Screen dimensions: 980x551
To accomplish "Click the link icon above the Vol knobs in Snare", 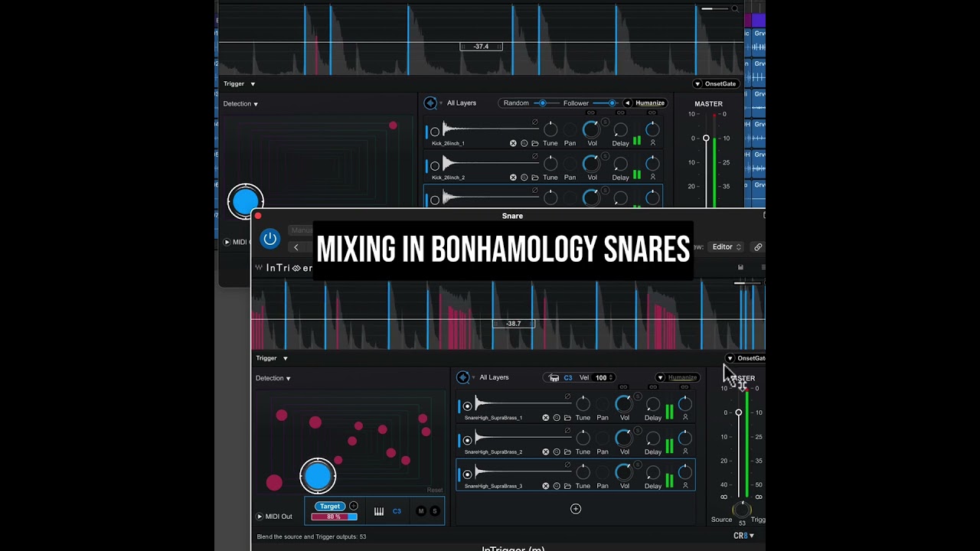I will 624,387.
